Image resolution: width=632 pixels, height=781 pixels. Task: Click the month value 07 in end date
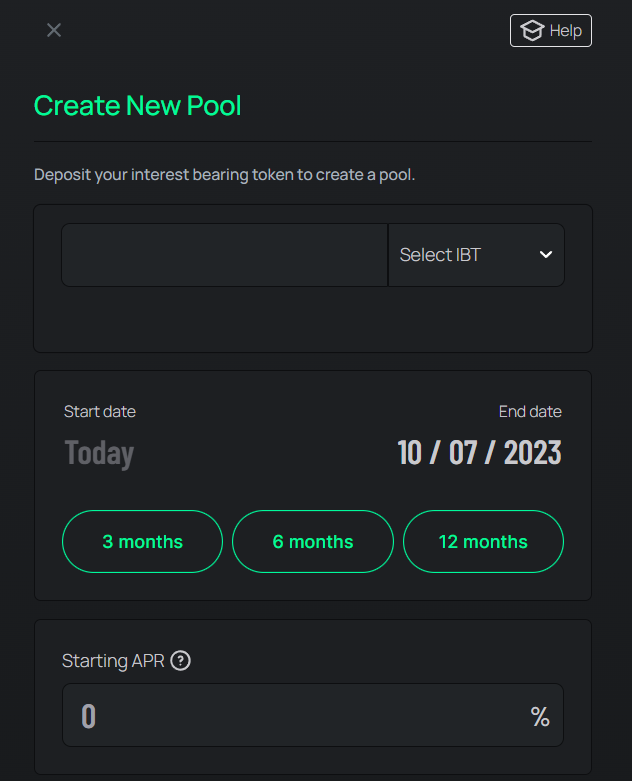pos(463,453)
